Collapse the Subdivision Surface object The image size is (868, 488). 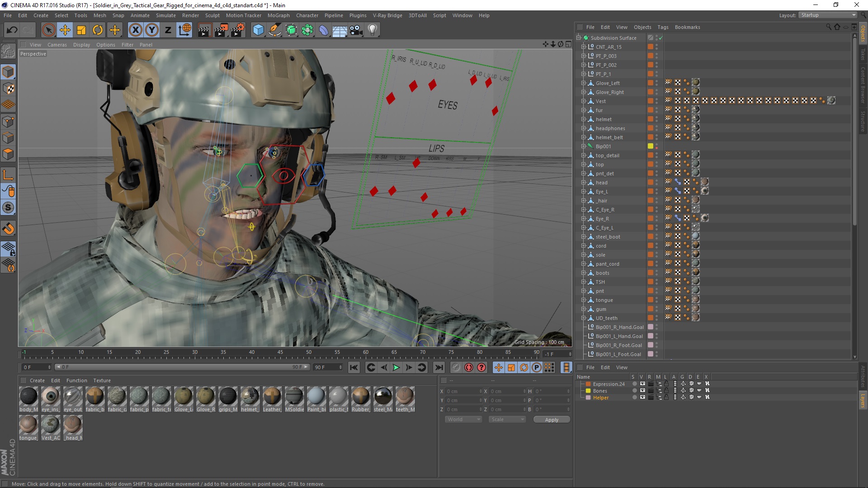578,38
